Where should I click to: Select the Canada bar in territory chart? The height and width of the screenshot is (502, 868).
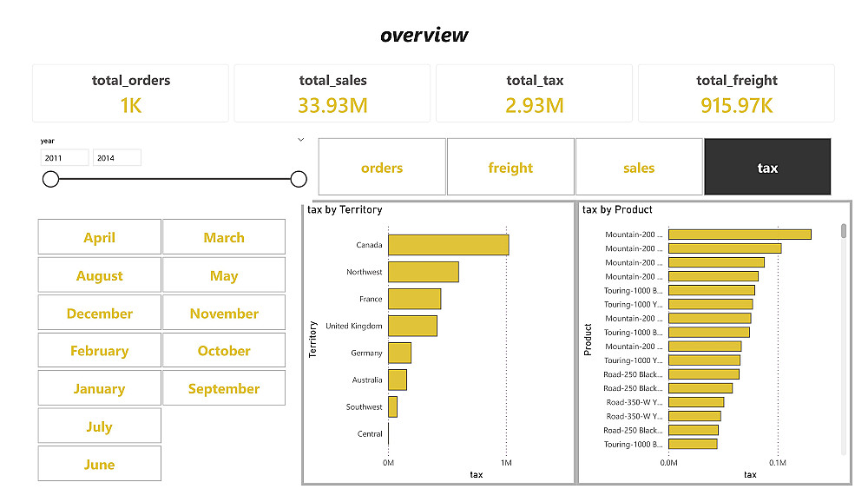[449, 245]
